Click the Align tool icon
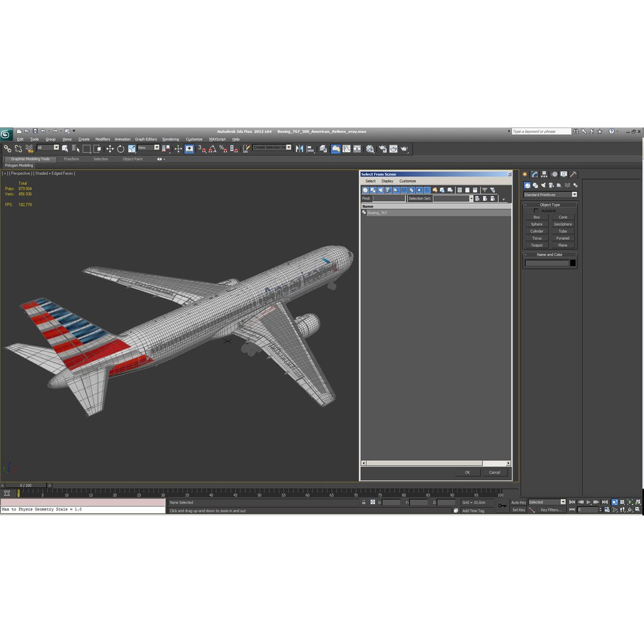644x644 pixels. click(311, 148)
